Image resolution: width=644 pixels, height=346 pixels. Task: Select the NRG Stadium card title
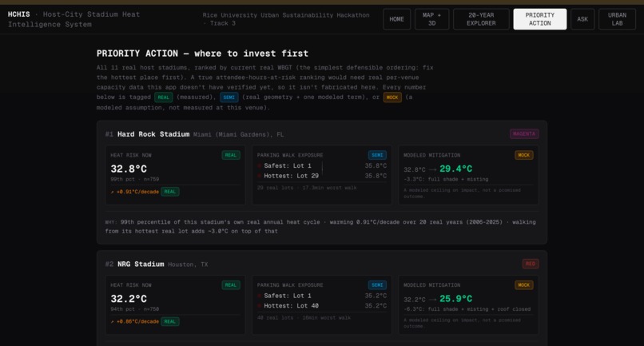(141, 264)
